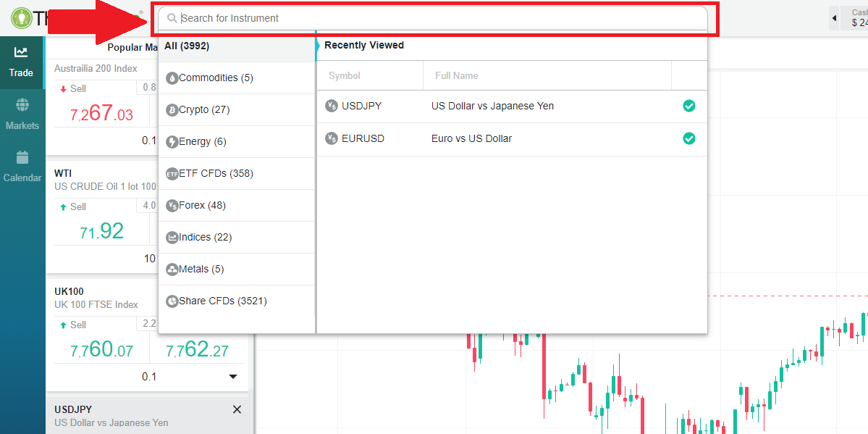Image resolution: width=868 pixels, height=434 pixels.
Task: Sort by the Symbol column header
Action: [x=345, y=75]
